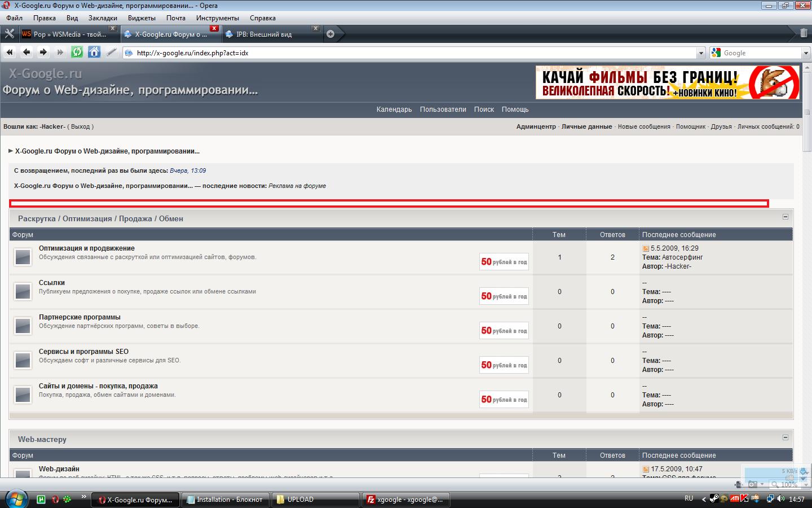The height and width of the screenshot is (508, 812).
Task: Click forum status icon beside Ссылки
Action: click(23, 292)
